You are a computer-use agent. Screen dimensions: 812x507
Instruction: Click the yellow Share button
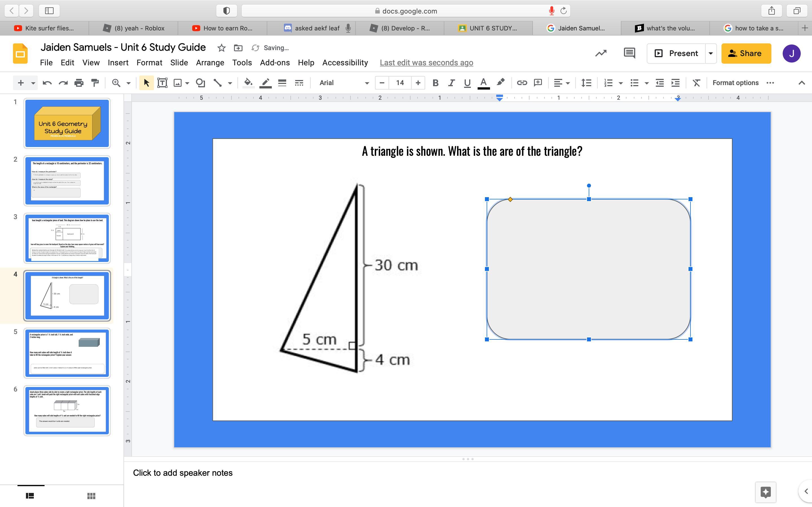pyautogui.click(x=746, y=53)
